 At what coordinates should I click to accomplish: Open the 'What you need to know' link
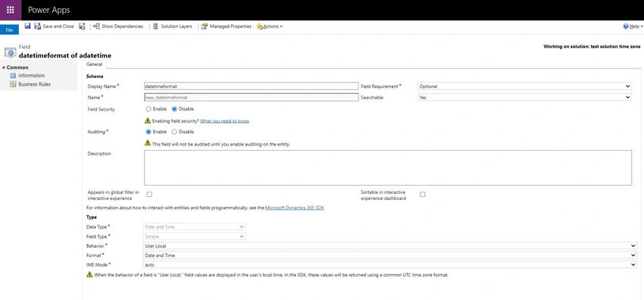[225, 121]
